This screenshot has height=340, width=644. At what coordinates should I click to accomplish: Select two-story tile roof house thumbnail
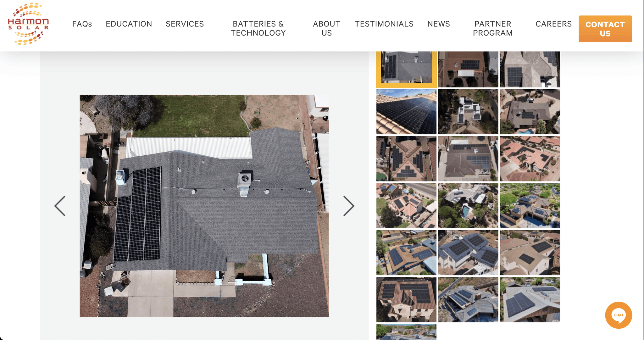[406, 299]
